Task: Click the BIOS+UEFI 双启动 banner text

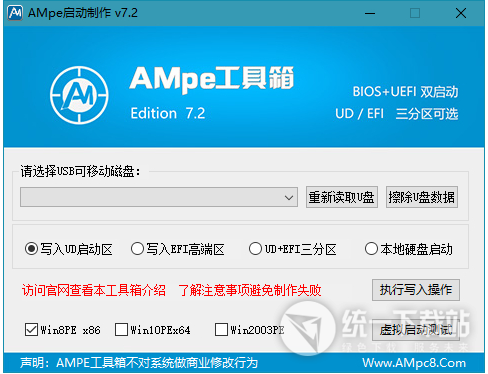Action: [x=405, y=92]
